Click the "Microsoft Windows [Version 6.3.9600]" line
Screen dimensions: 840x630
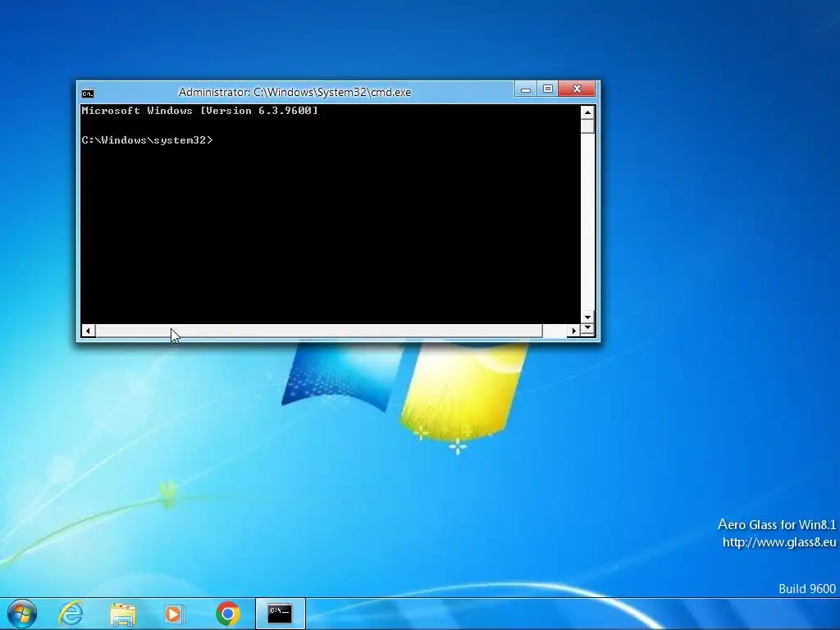point(199,111)
